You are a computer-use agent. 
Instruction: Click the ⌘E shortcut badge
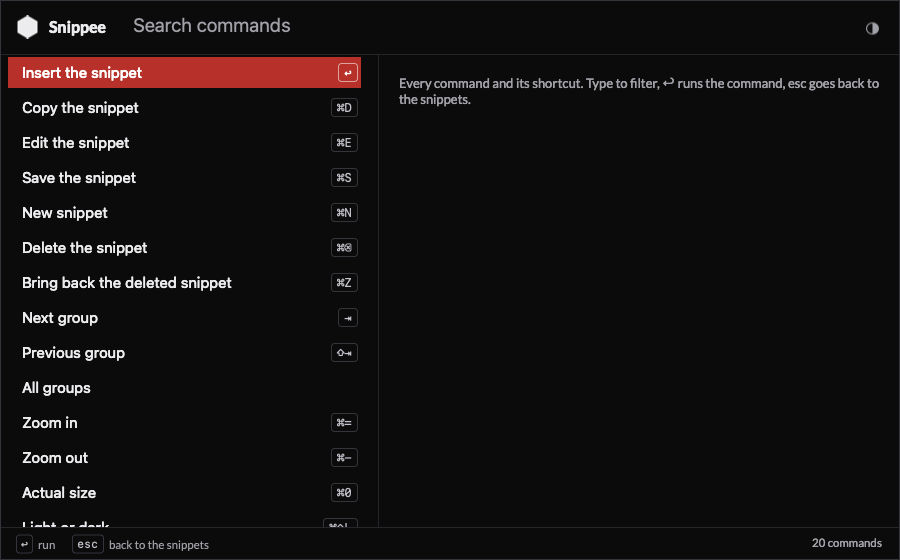344,143
